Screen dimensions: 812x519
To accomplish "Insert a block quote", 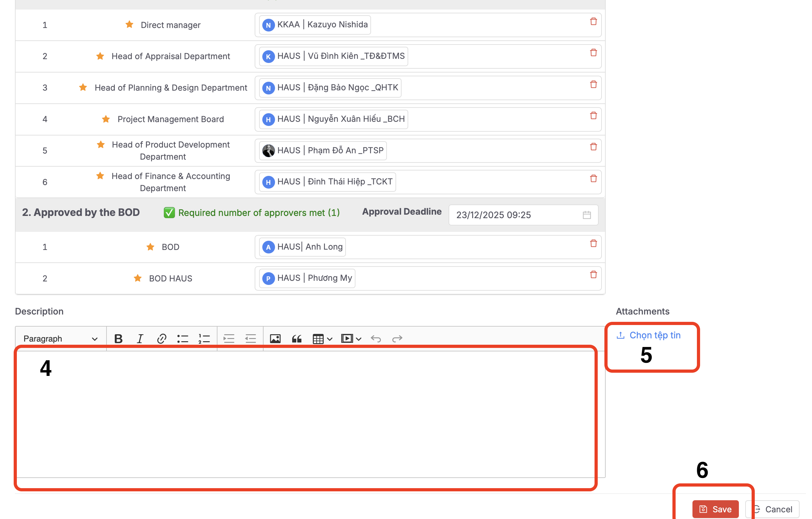I will [x=297, y=339].
